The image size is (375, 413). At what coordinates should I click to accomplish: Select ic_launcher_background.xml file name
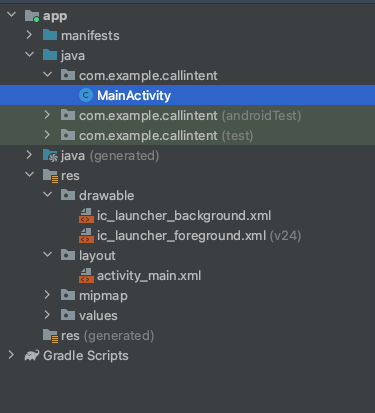click(184, 216)
